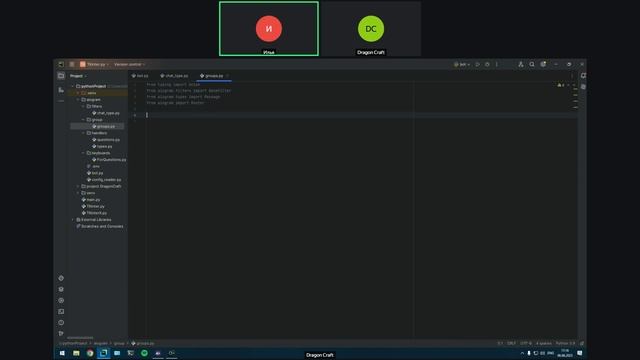Open the Database tool window icon
Screen dimensions: 640x360
click(583, 87)
